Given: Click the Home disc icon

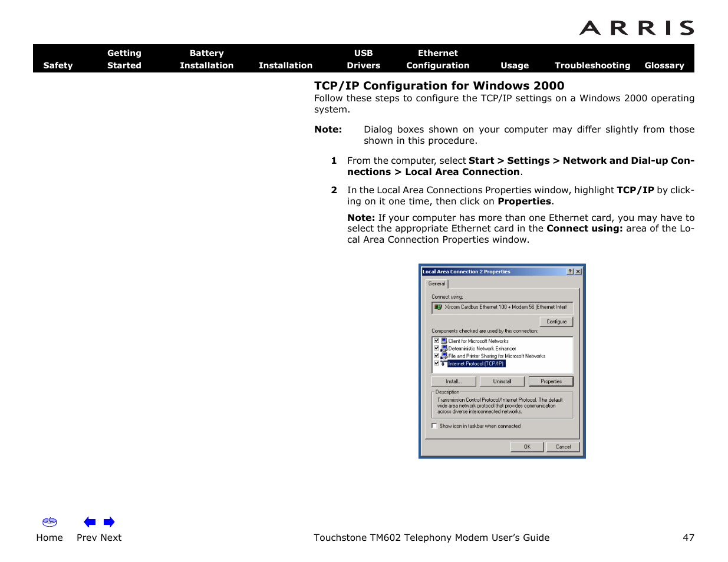Looking at the screenshot, I should pos(50,522).
